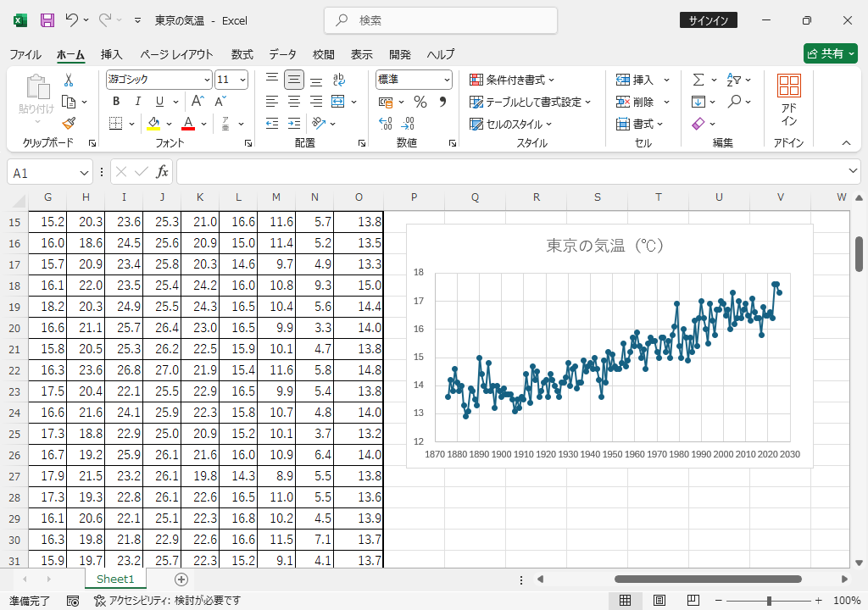Collapse the ribbon chevron
This screenshot has width=868, height=610.
846,143
